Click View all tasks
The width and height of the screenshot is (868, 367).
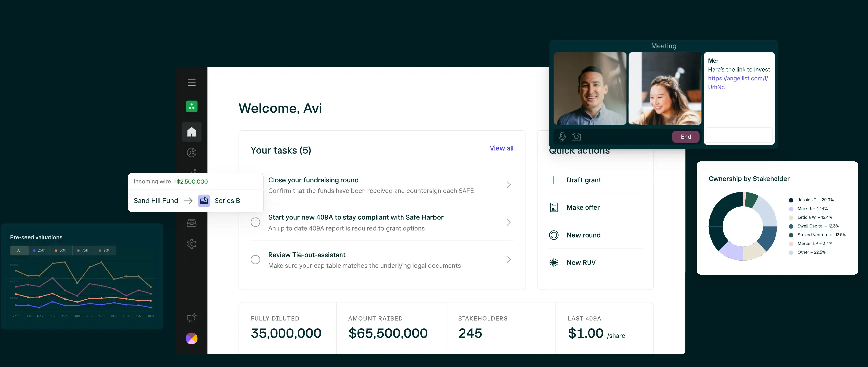tap(501, 148)
